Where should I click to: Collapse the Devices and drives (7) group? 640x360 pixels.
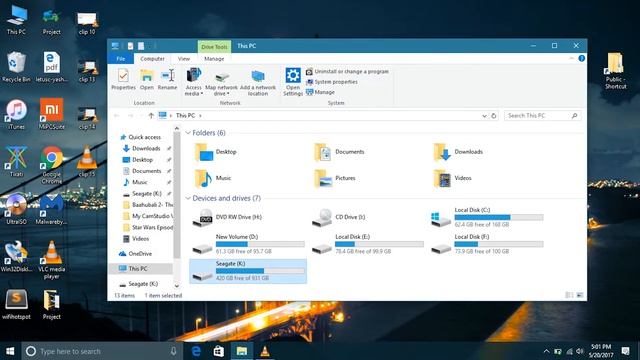coord(188,198)
